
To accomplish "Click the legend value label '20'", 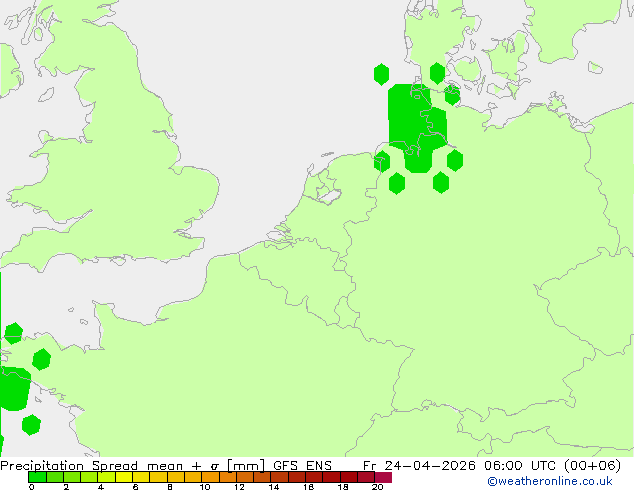I will [x=377, y=486].
